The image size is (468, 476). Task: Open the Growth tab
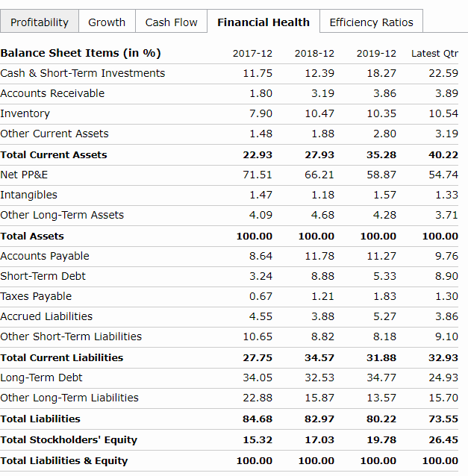pos(107,22)
